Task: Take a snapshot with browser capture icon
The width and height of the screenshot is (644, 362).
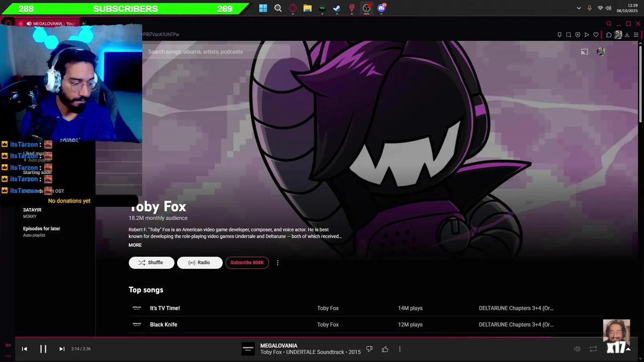Action: (569, 35)
